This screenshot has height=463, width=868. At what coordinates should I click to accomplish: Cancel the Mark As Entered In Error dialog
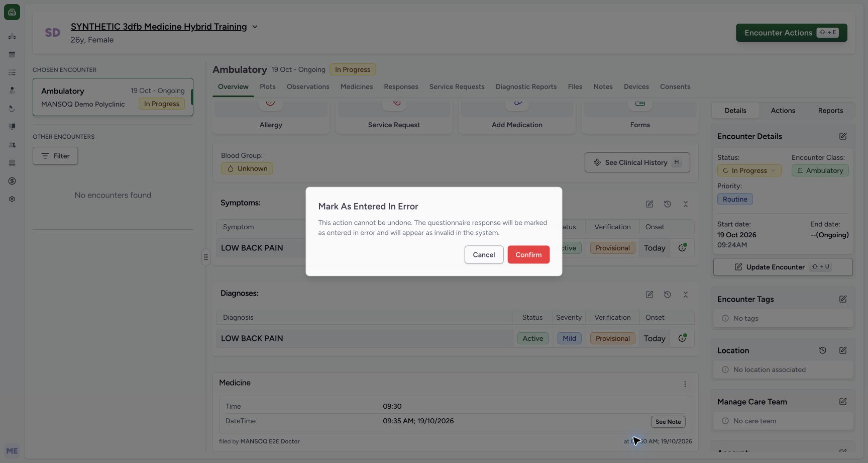click(484, 254)
